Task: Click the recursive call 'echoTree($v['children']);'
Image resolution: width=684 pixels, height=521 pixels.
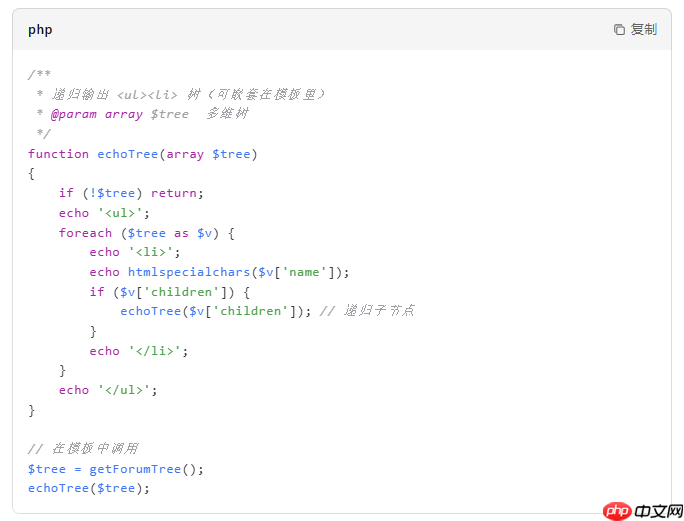Action: coord(216,311)
